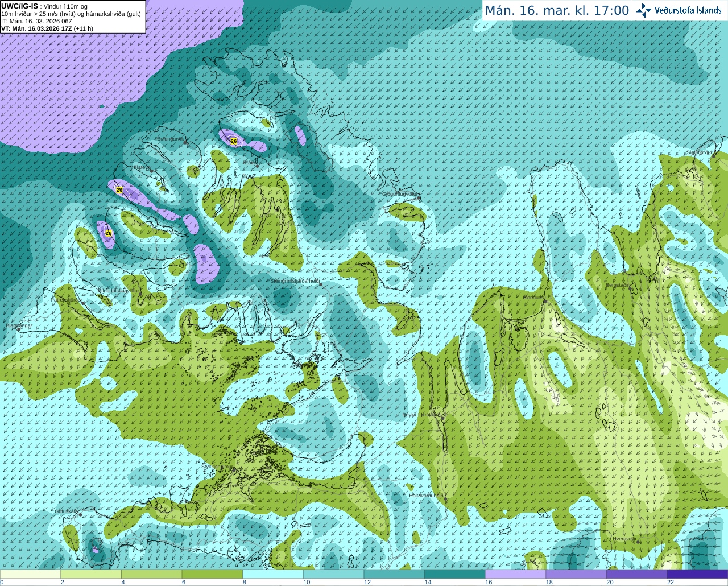Pick the 4–6 m/s legend swatch
728x586 pixels.
tap(152, 574)
